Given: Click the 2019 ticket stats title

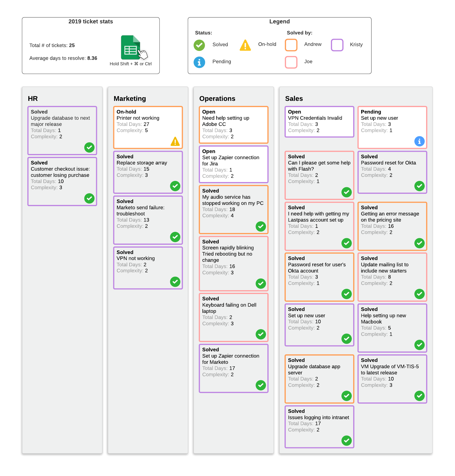Looking at the screenshot, I should coord(91,21).
